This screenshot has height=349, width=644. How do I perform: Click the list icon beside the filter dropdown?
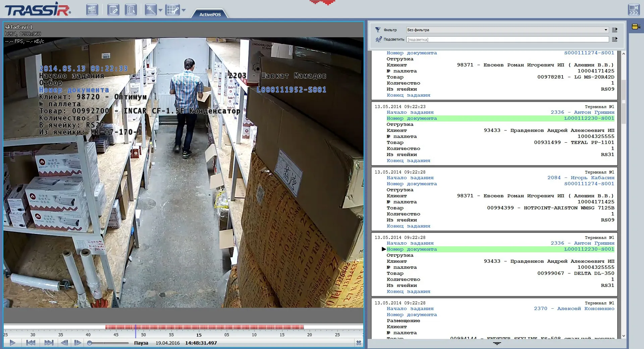click(x=614, y=30)
